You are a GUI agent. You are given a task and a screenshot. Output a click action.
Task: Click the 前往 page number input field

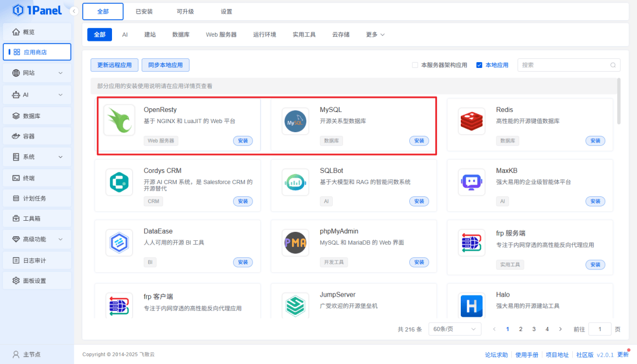pyautogui.click(x=600, y=329)
